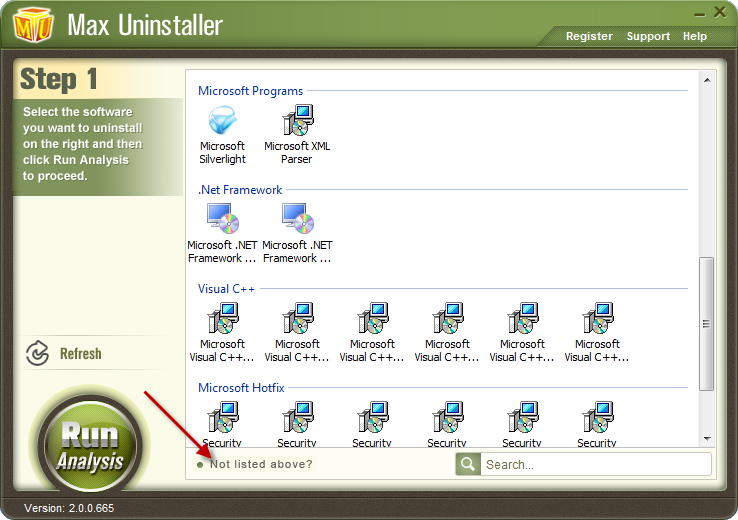Image resolution: width=738 pixels, height=520 pixels.
Task: Select the sixth Microsoft Visual C++ icon
Action: pos(597,318)
